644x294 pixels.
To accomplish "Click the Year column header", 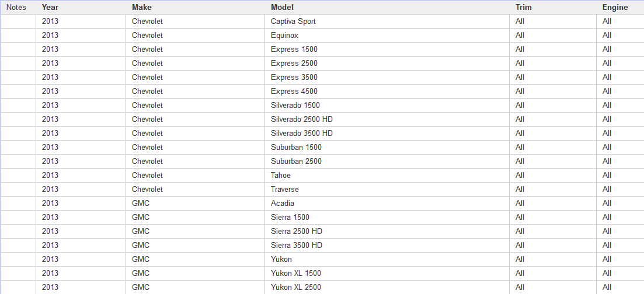I will (x=50, y=8).
